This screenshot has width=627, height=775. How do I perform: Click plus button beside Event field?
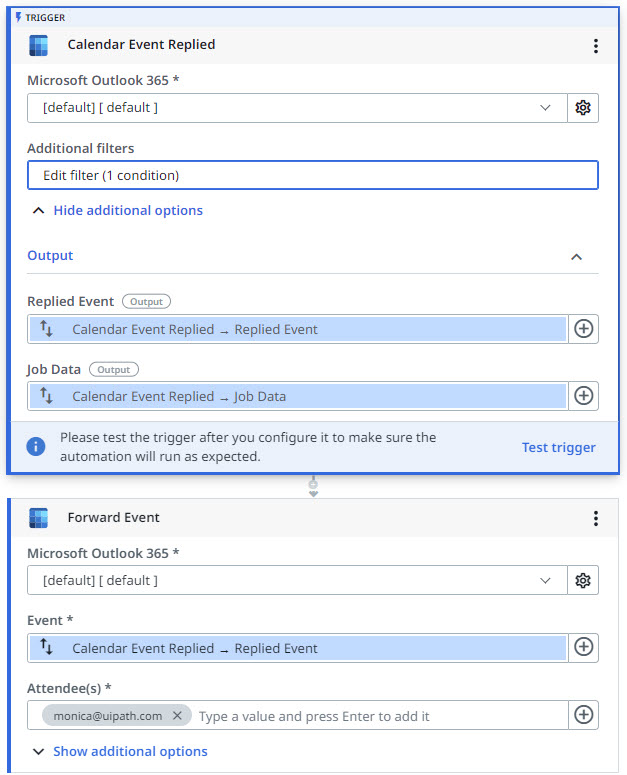584,647
